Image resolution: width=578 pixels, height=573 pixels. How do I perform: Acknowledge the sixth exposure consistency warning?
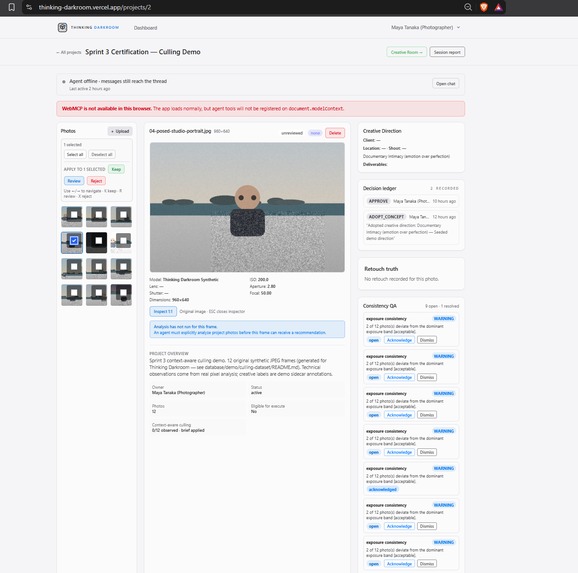click(x=399, y=526)
